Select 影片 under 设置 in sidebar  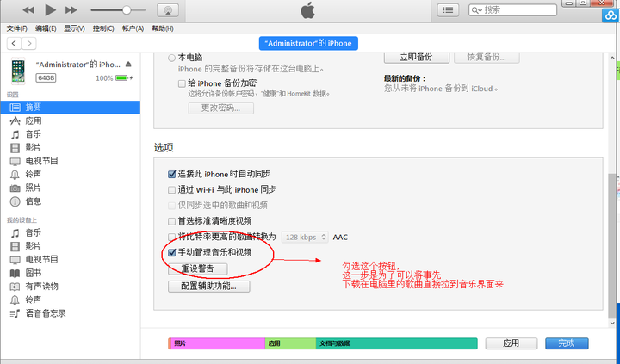(x=71, y=147)
